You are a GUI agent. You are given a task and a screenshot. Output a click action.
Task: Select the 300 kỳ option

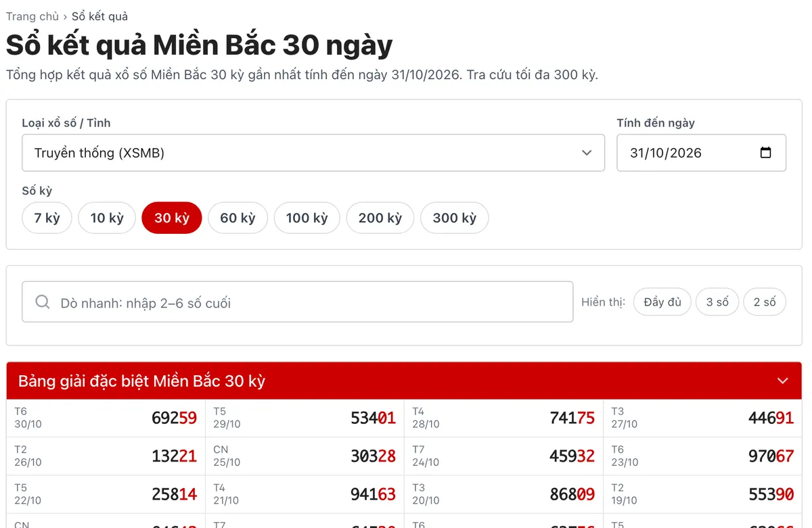click(455, 218)
